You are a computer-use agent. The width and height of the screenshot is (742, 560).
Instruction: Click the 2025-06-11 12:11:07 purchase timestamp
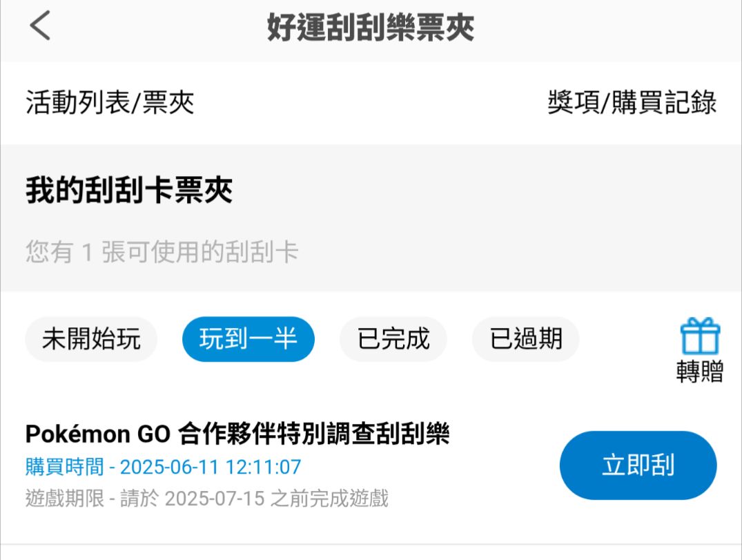click(211, 467)
